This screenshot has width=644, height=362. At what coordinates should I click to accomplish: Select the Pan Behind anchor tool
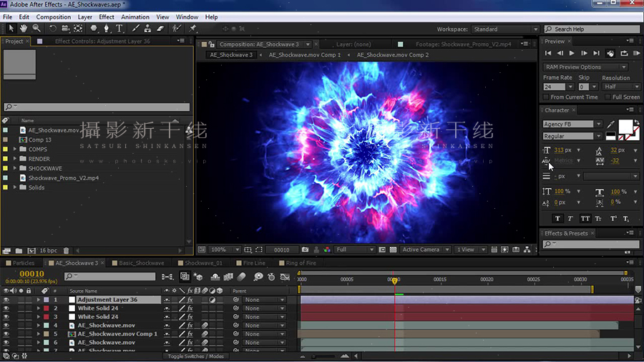click(x=78, y=29)
